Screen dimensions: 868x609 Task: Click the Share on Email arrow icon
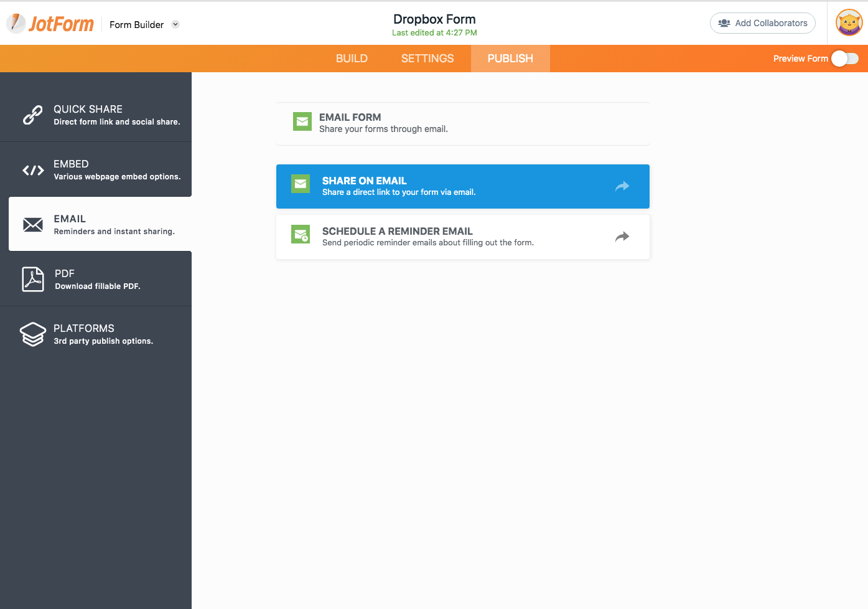tap(622, 186)
